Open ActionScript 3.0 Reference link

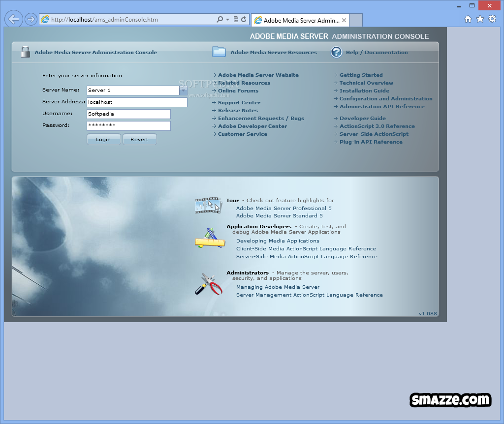[378, 126]
